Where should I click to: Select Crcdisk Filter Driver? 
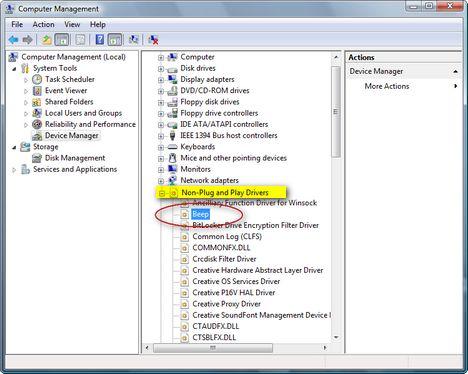[x=224, y=259]
